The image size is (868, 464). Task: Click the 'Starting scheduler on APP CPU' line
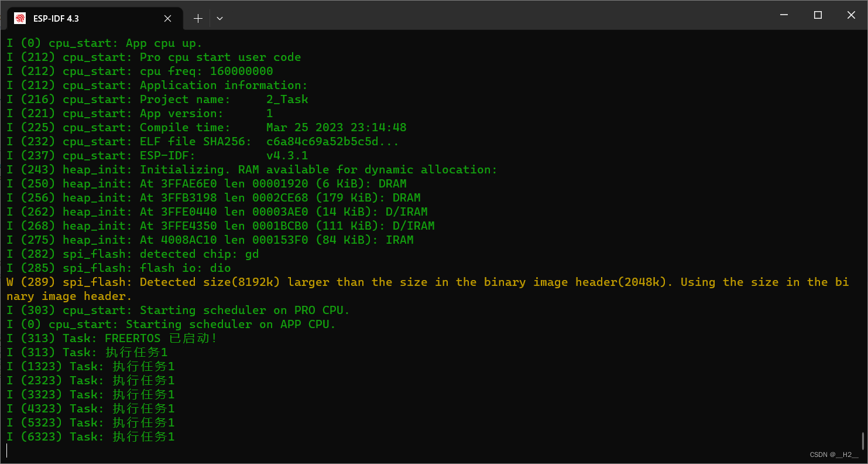point(171,325)
